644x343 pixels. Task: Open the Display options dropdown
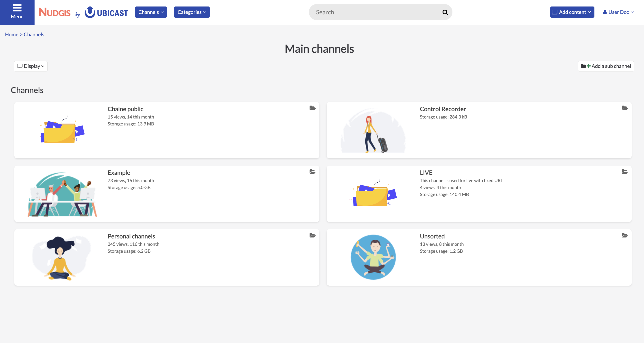coord(31,66)
